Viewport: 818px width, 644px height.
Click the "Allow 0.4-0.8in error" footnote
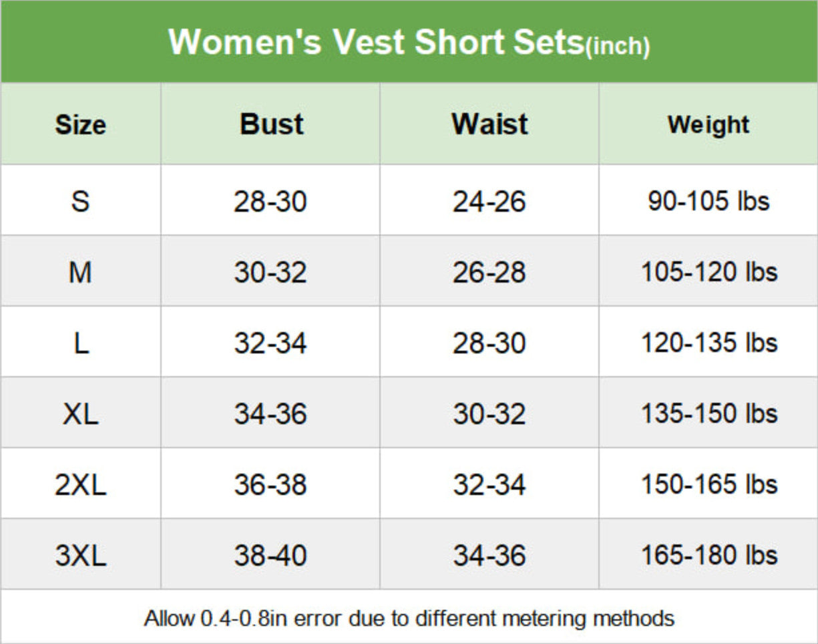pyautogui.click(x=409, y=618)
